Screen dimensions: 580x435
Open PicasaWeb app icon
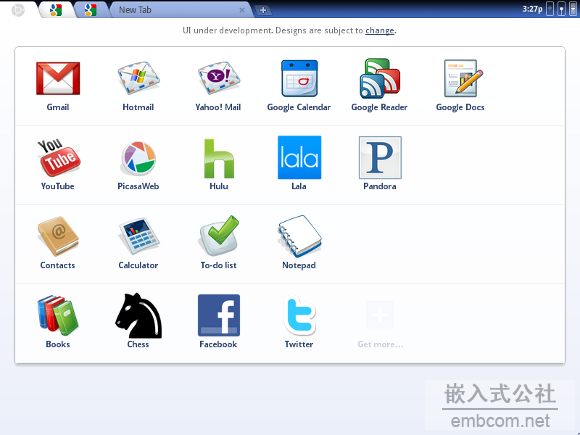tap(138, 158)
